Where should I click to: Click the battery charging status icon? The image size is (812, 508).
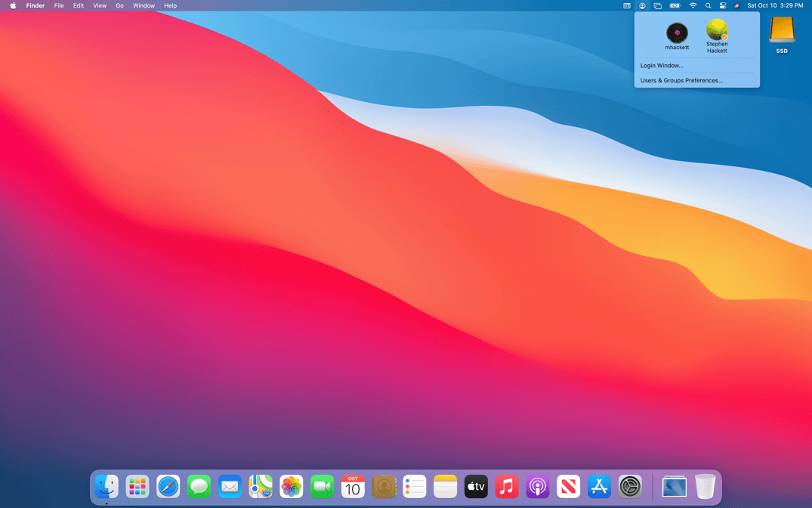[x=675, y=6]
